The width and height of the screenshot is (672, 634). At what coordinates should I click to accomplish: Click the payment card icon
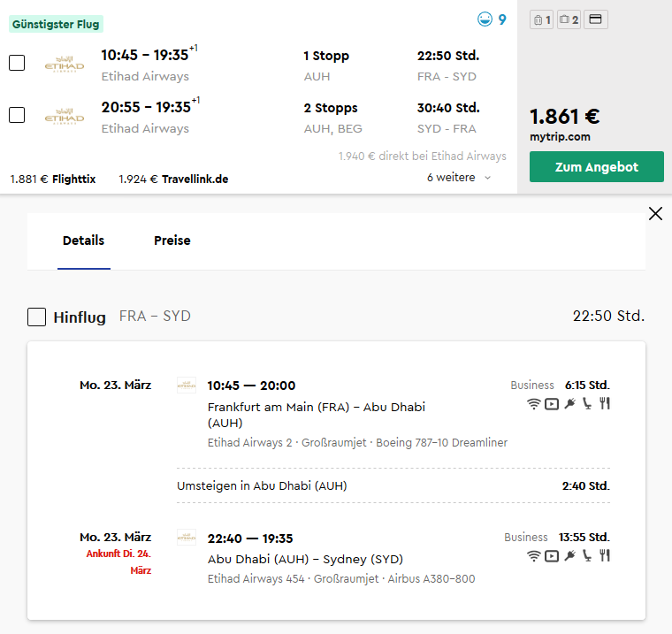point(596,19)
